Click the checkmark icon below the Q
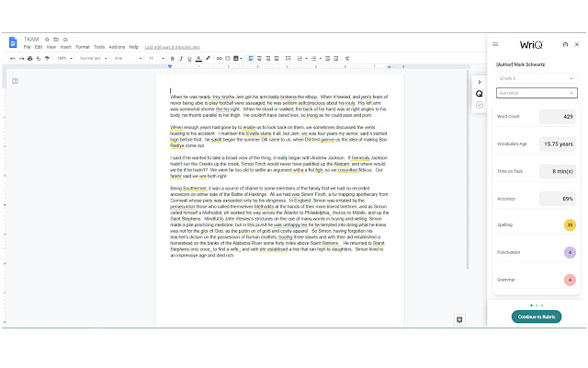Image resolution: width=588 pixels, height=368 pixels. [479, 106]
